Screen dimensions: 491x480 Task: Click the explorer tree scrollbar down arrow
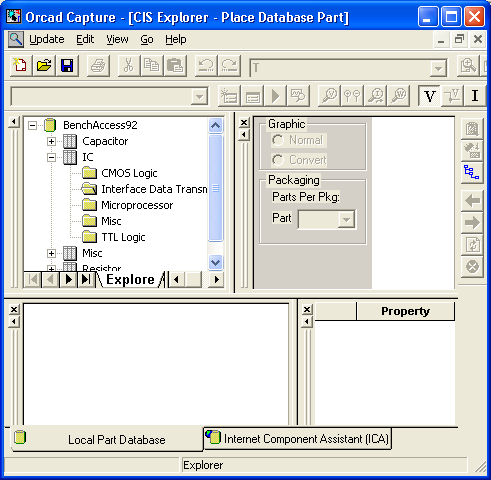pyautogui.click(x=215, y=262)
